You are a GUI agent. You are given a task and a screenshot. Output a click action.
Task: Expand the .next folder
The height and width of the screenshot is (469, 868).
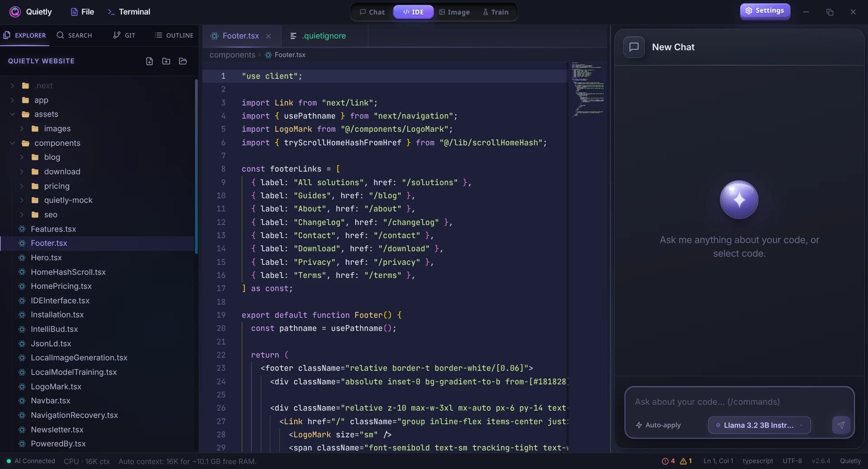point(12,86)
